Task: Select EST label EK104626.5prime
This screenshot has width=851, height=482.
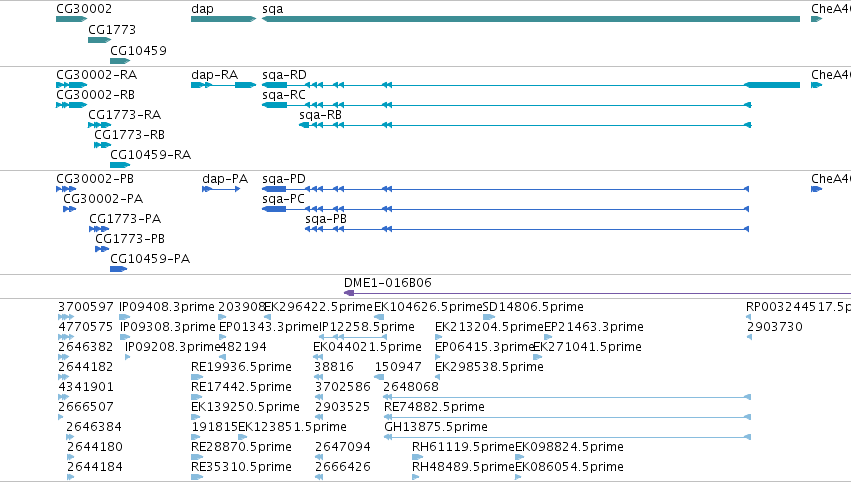Action: (x=428, y=307)
